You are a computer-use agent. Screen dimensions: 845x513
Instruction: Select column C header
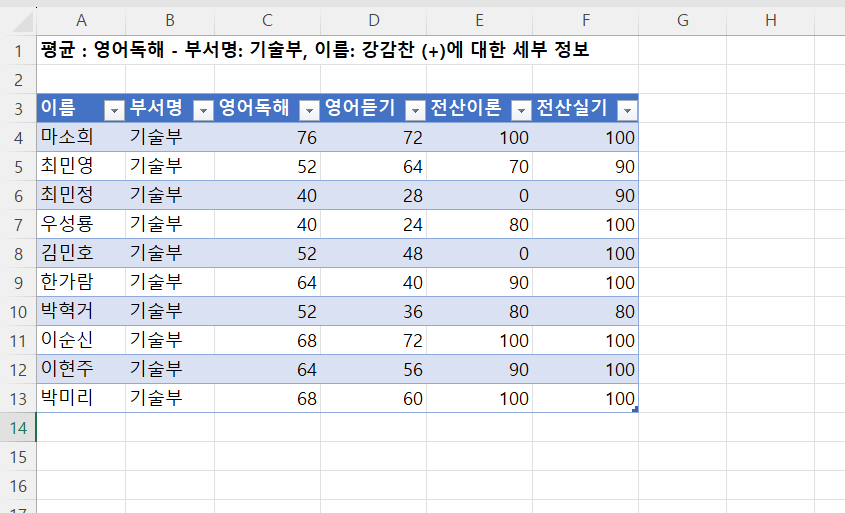tap(267, 20)
